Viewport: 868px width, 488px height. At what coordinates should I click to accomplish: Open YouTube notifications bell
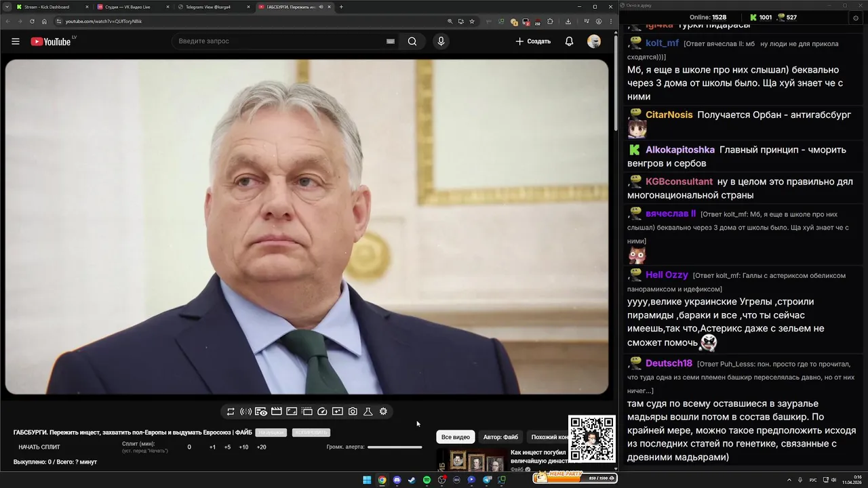pos(569,41)
